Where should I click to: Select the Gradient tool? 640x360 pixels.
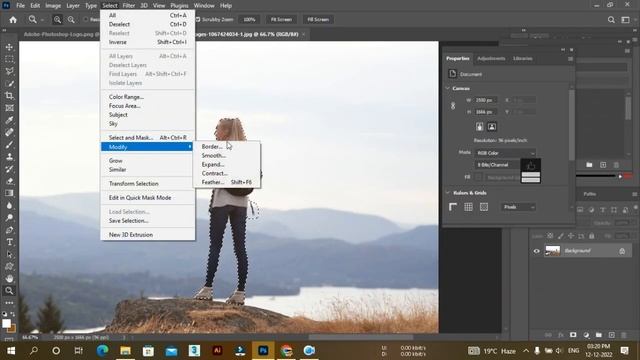point(9,193)
